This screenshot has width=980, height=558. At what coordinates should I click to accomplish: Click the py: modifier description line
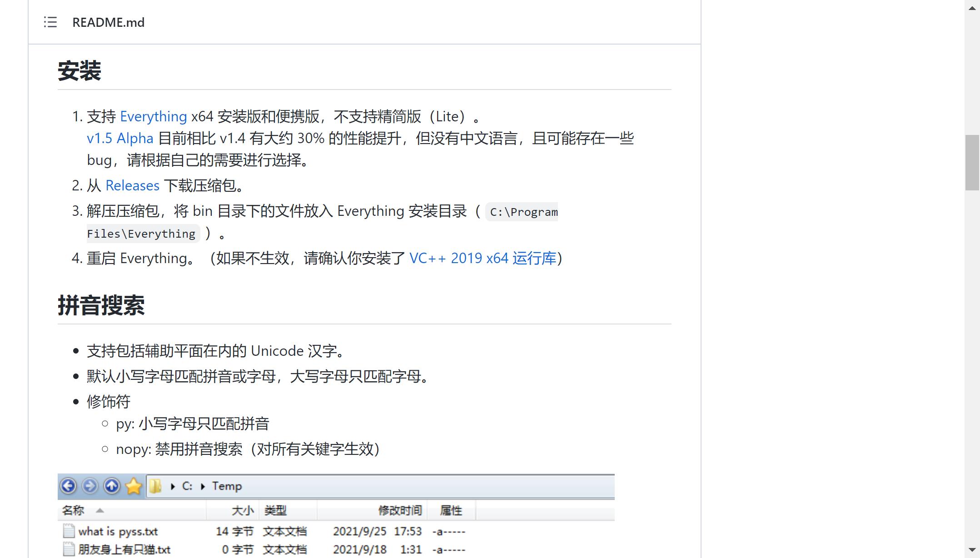pos(193,423)
